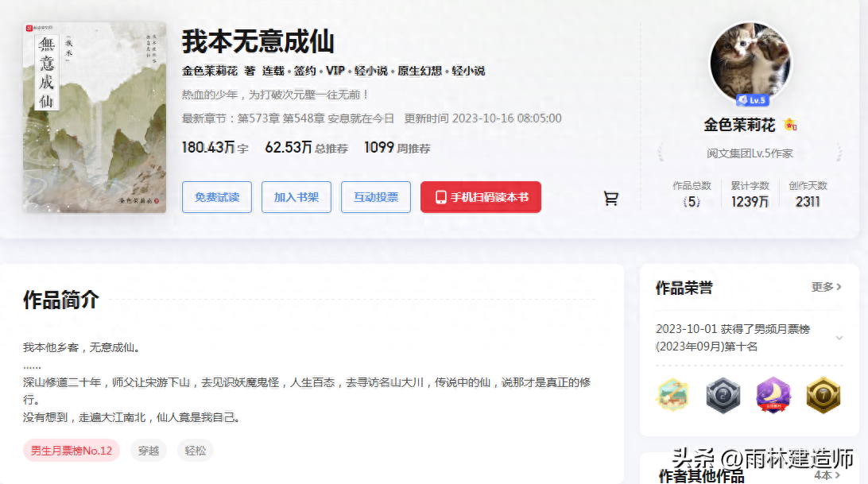Click the 免费试读 button
The width and height of the screenshot is (868, 484).
pyautogui.click(x=216, y=196)
